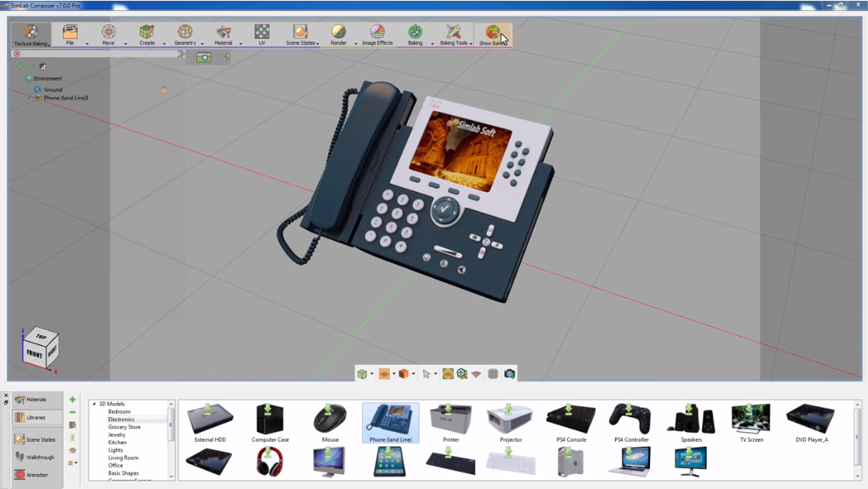Open the Create dropdown arrow
The image size is (868, 489).
pyautogui.click(x=164, y=43)
